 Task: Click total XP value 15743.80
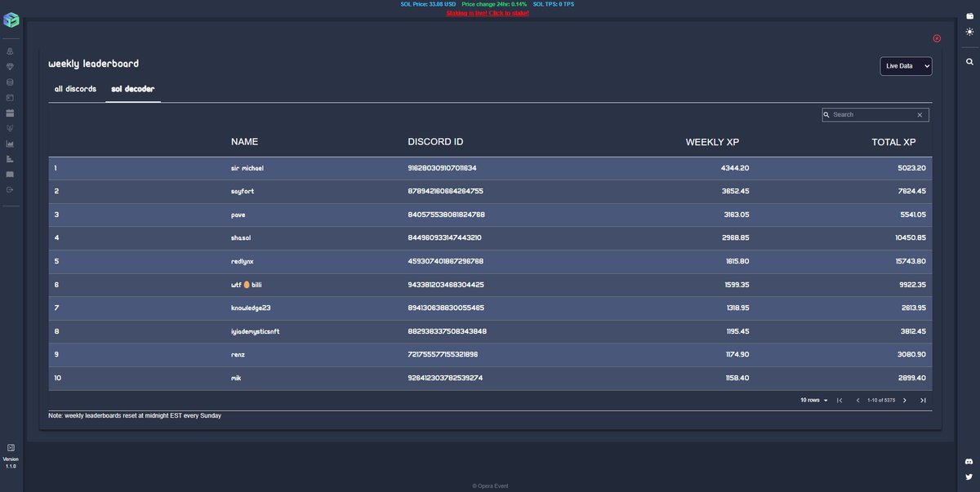tap(909, 261)
